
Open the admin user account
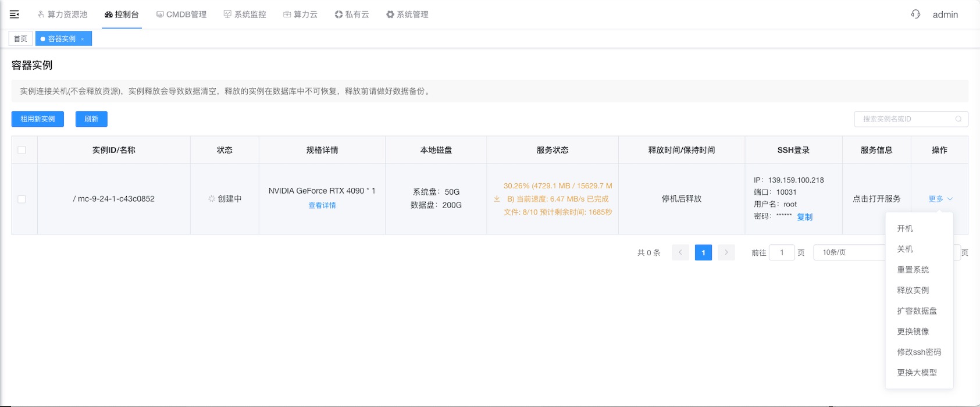coord(945,15)
